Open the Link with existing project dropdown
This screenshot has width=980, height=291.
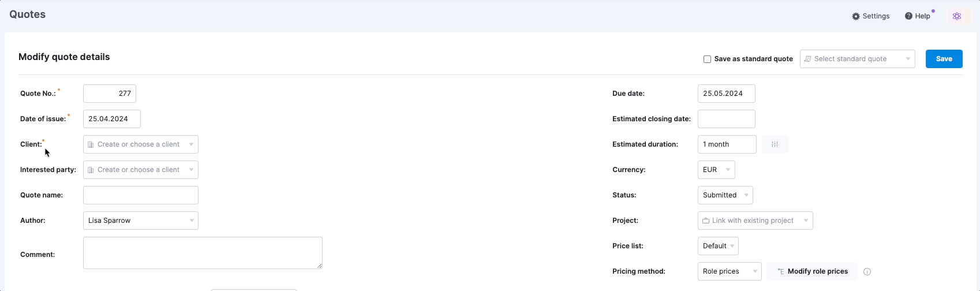click(755, 221)
